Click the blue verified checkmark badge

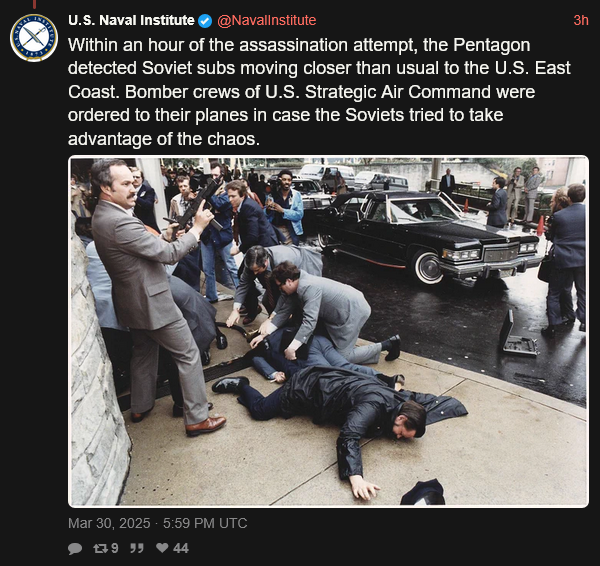(205, 21)
